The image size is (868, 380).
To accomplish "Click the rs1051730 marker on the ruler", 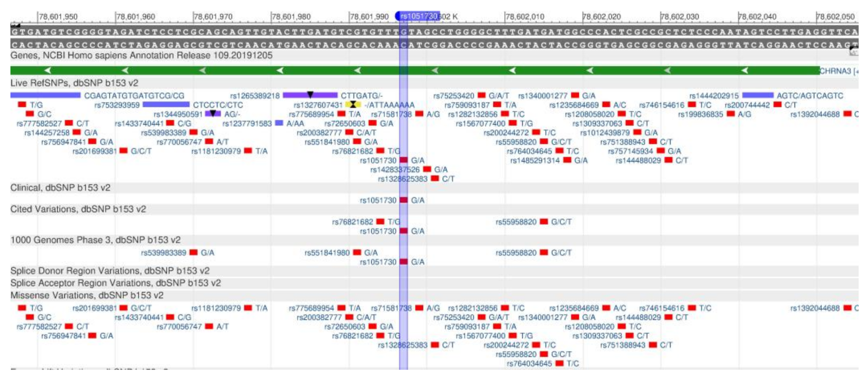I will click(417, 16).
